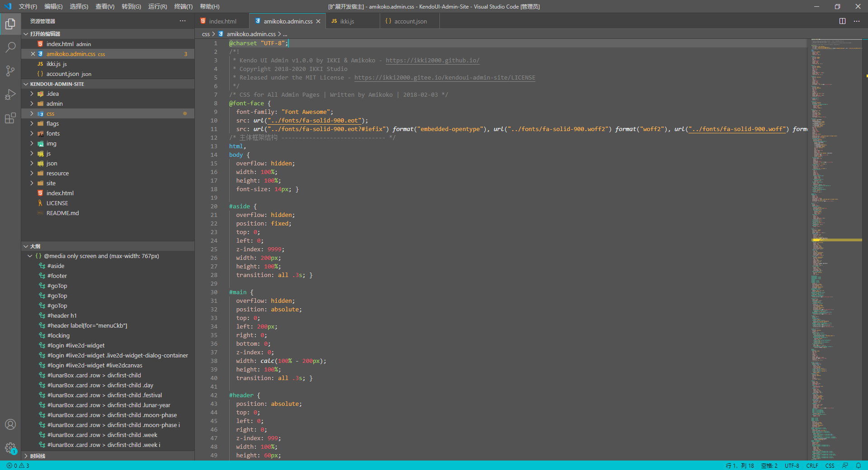
Task: Split the editor to the right
Action: [x=842, y=21]
